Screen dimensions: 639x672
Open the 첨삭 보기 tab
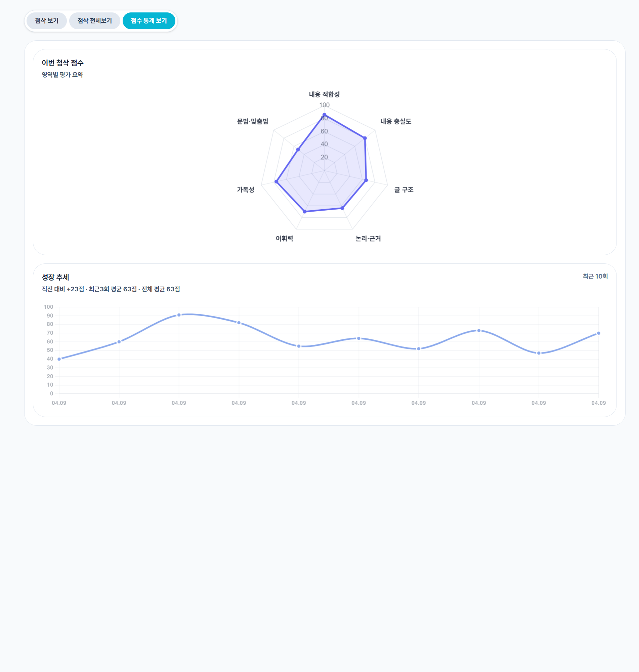[47, 21]
